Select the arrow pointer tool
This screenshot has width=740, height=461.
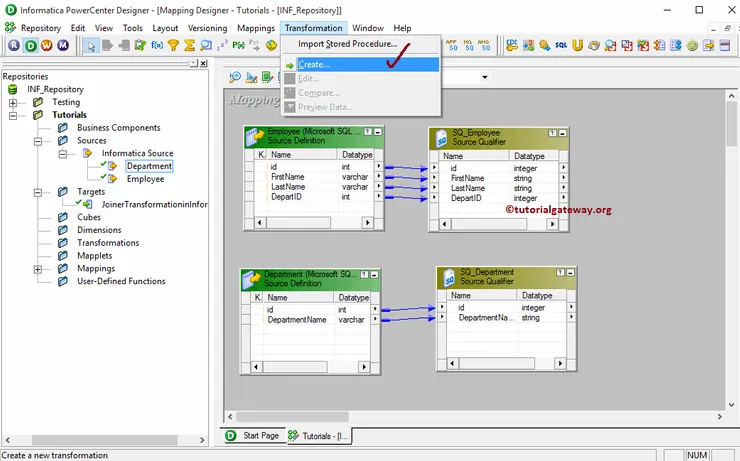92,45
